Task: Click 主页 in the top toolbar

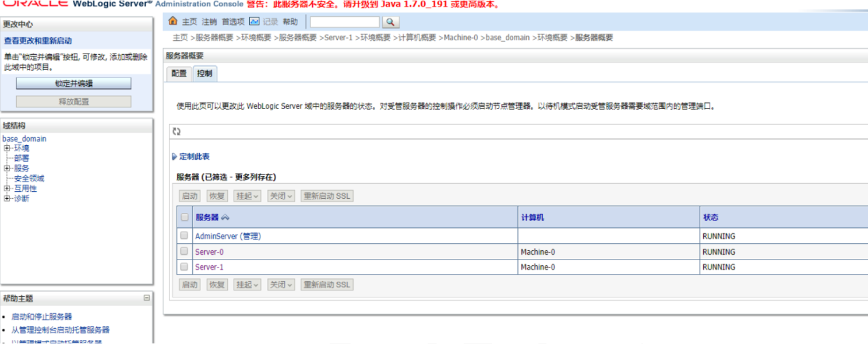Action: (189, 22)
